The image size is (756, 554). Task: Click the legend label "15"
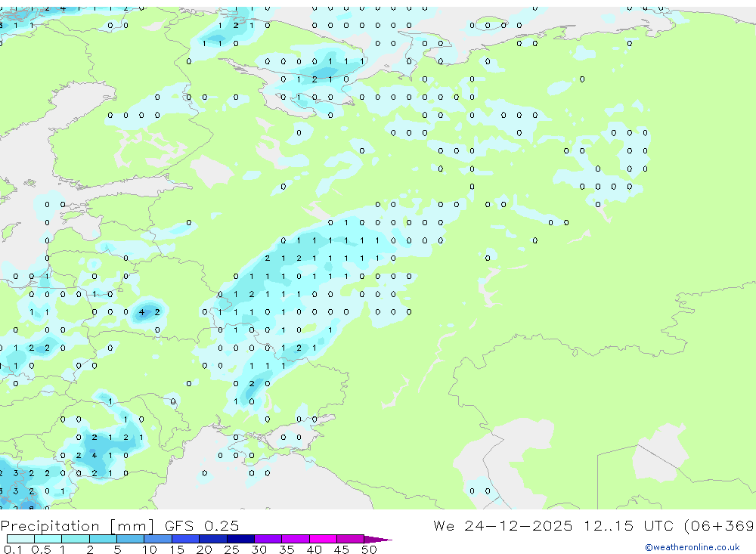(x=177, y=549)
